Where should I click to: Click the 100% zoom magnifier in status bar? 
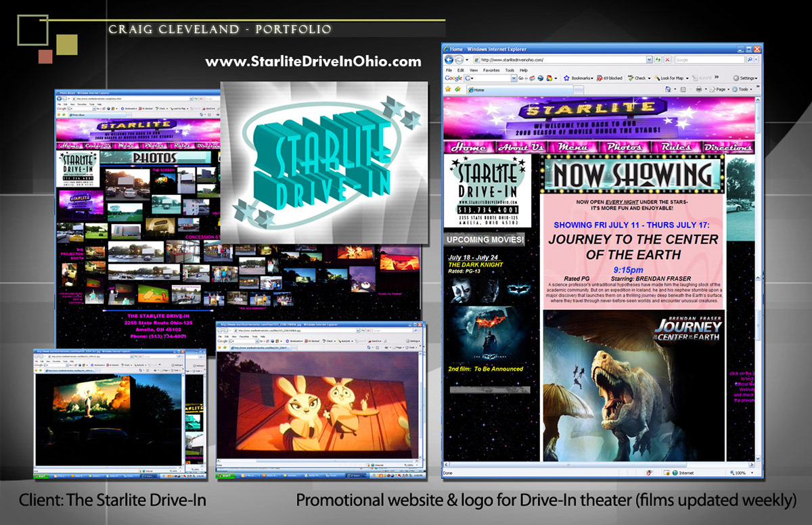[732, 473]
